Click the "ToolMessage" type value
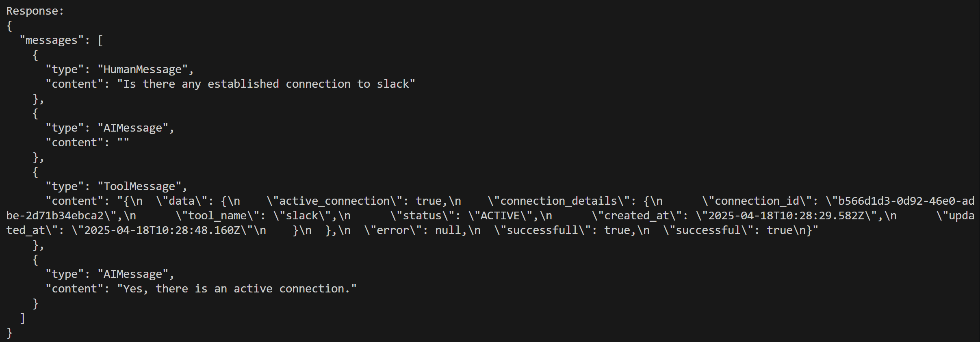 139,186
